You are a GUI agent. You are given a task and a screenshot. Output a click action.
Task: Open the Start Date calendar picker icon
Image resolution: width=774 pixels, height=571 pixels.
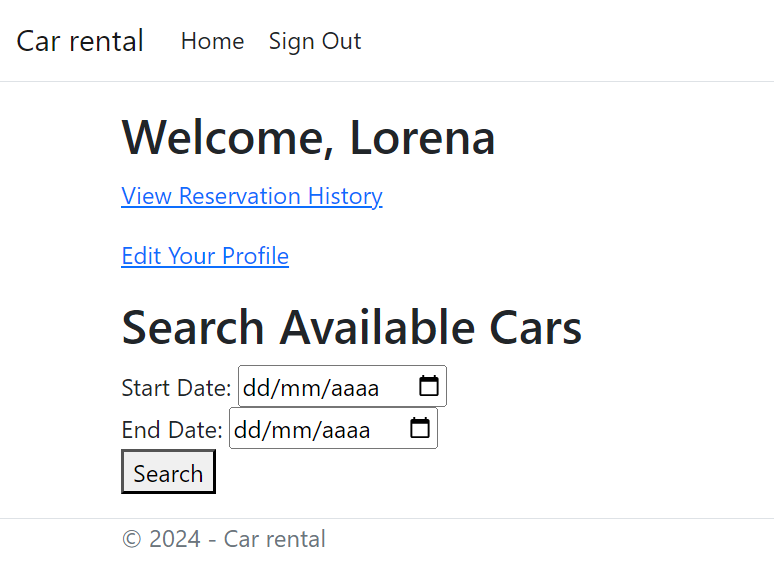(x=428, y=386)
